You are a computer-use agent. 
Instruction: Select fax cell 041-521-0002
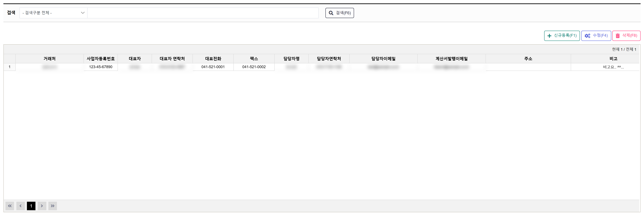(x=254, y=67)
